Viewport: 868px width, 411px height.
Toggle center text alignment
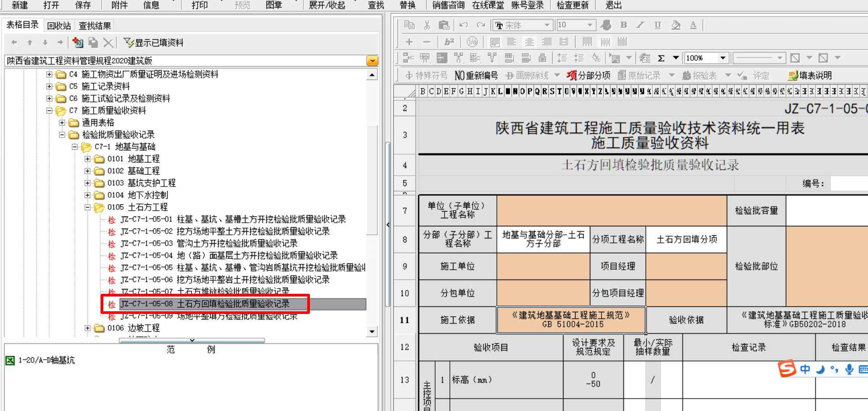(529, 42)
